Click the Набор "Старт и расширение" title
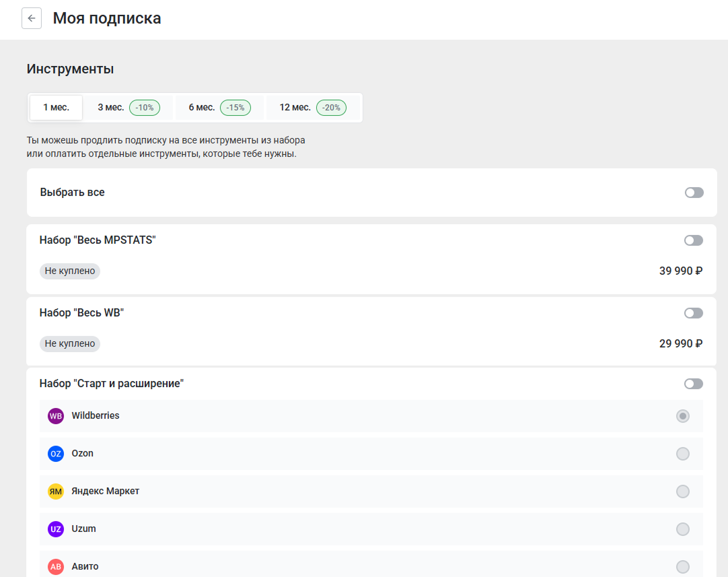728x577 pixels. 112,384
